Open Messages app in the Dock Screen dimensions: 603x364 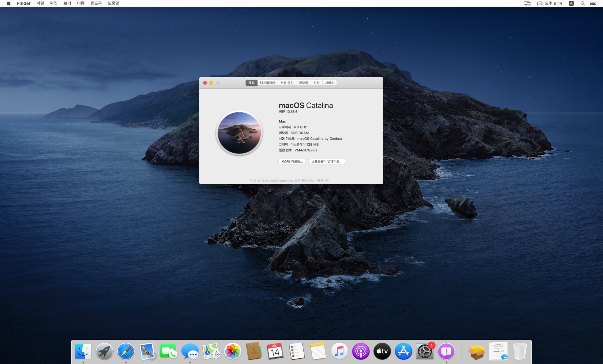coord(190,351)
